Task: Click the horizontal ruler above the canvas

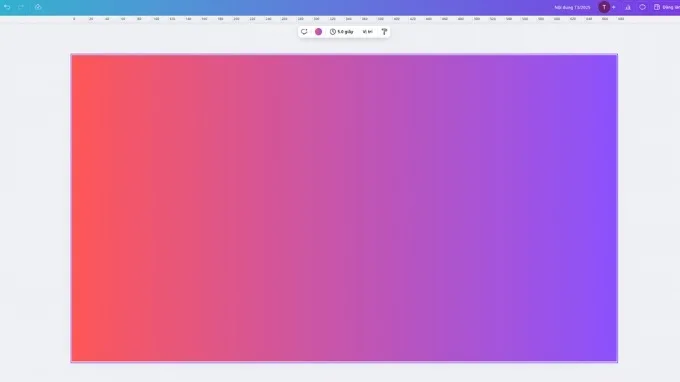Action: [347, 19]
